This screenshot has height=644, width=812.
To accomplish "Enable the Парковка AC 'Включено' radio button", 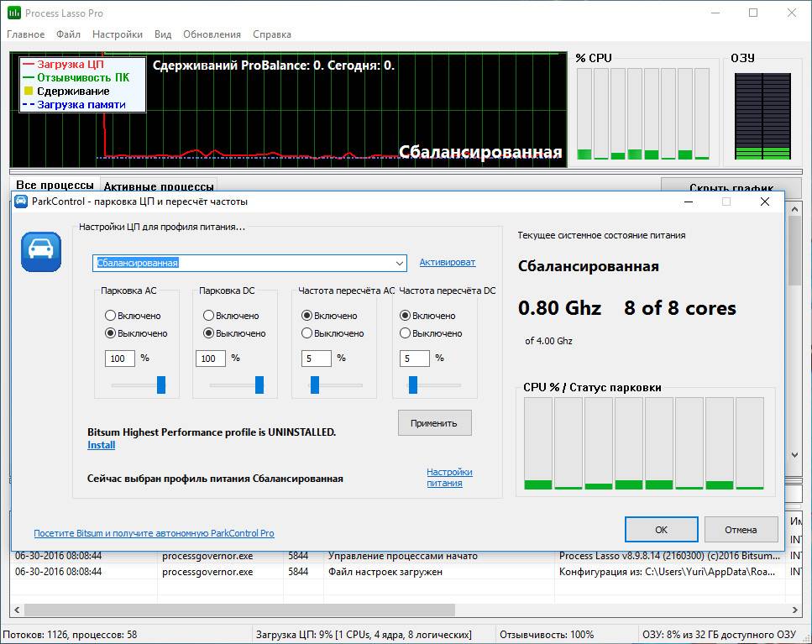I will pyautogui.click(x=111, y=316).
